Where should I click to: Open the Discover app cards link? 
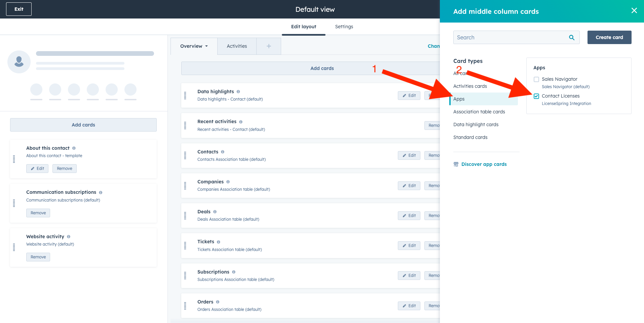pyautogui.click(x=484, y=164)
